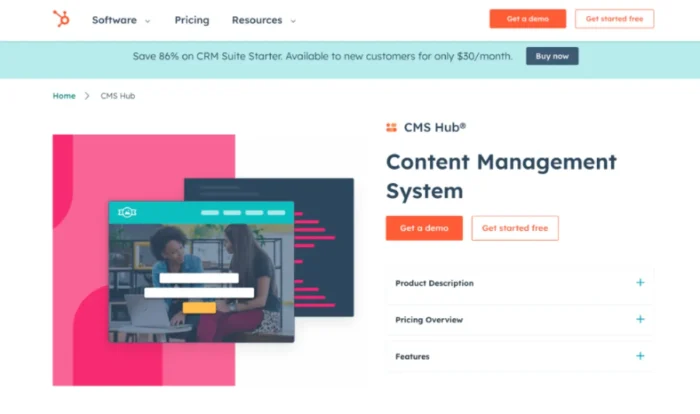Screen dimensions: 700x414
Task: Click the orange CMS Hub product icon
Action: (391, 128)
